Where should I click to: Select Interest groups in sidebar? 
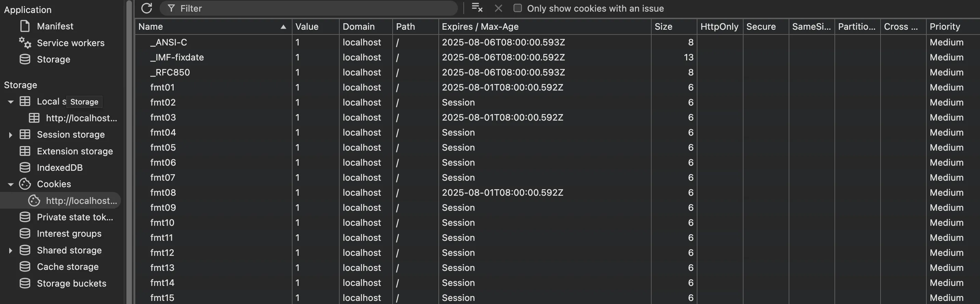[x=69, y=234]
